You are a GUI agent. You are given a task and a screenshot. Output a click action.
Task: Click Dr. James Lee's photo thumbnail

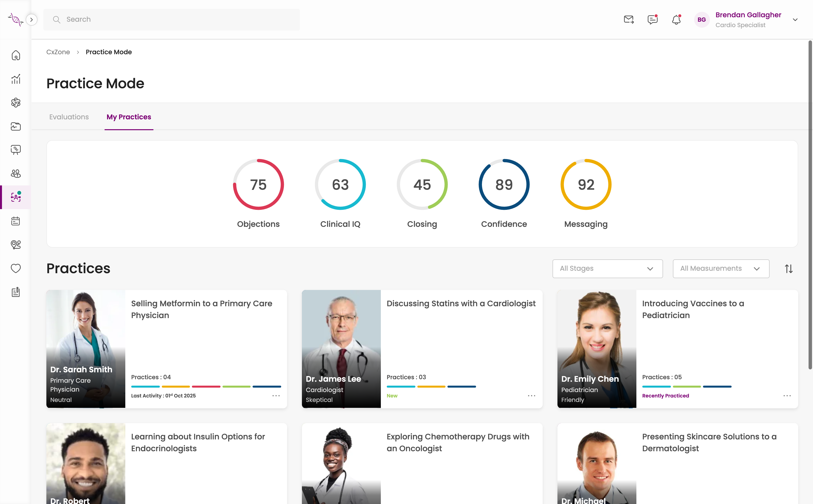tap(341, 349)
